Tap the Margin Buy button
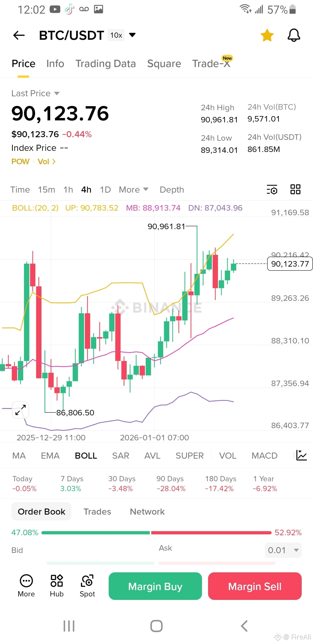313x644 pixels. [x=155, y=586]
